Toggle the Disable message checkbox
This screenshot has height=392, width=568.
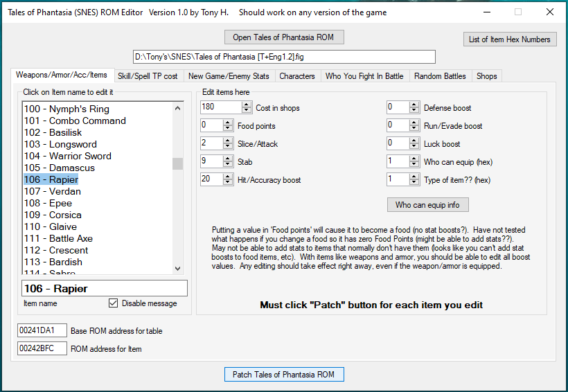coord(114,303)
